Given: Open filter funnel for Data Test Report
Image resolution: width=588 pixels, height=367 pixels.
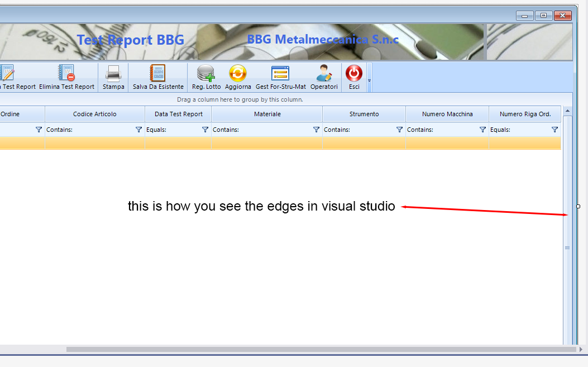Looking at the screenshot, I should (x=205, y=130).
